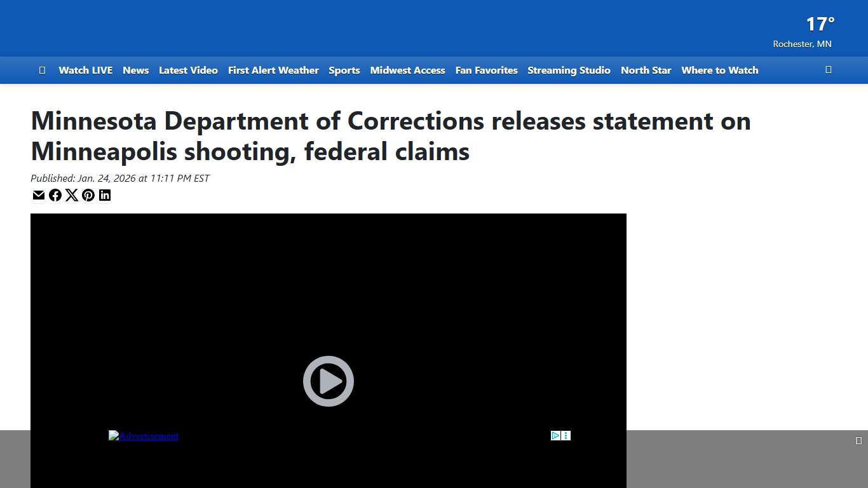Image resolution: width=868 pixels, height=488 pixels.
Task: Pin the article on Pinterest
Action: tap(88, 195)
